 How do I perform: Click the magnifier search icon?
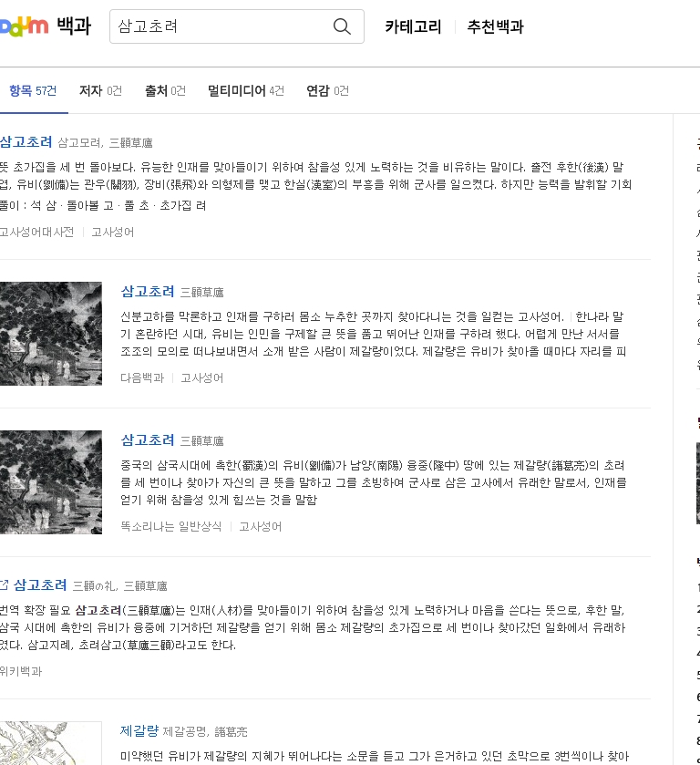pos(342,26)
